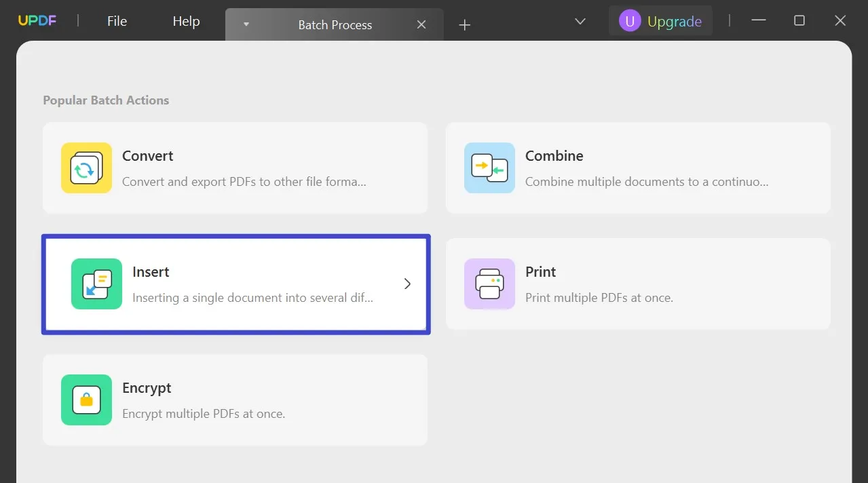Select the Convert batch action icon
Screen dimensions: 868x483
pyautogui.click(x=86, y=168)
